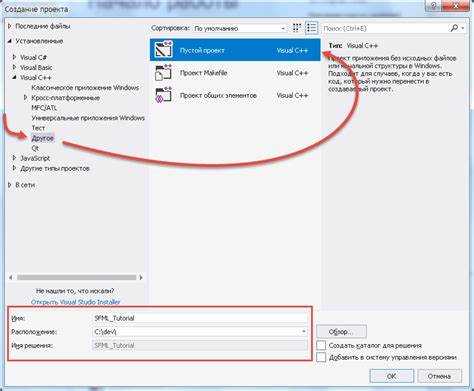Click the Имя project name field

tap(200, 318)
